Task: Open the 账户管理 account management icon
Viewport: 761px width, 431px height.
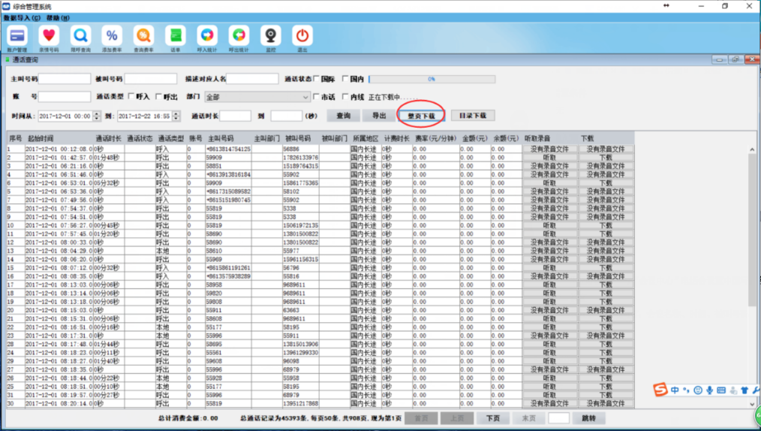Action: coord(17,36)
